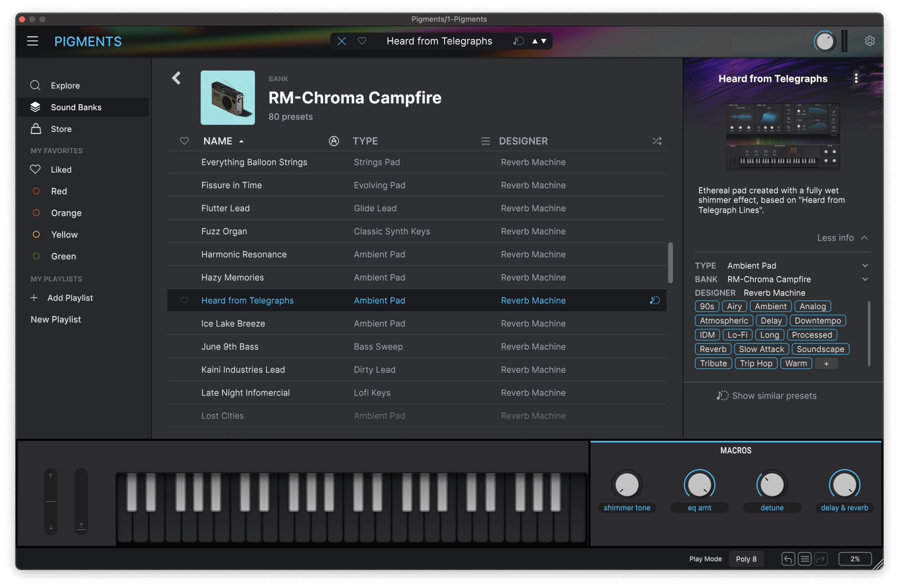Click the undo arrow in status bar
The image size is (899, 588).
[788, 559]
